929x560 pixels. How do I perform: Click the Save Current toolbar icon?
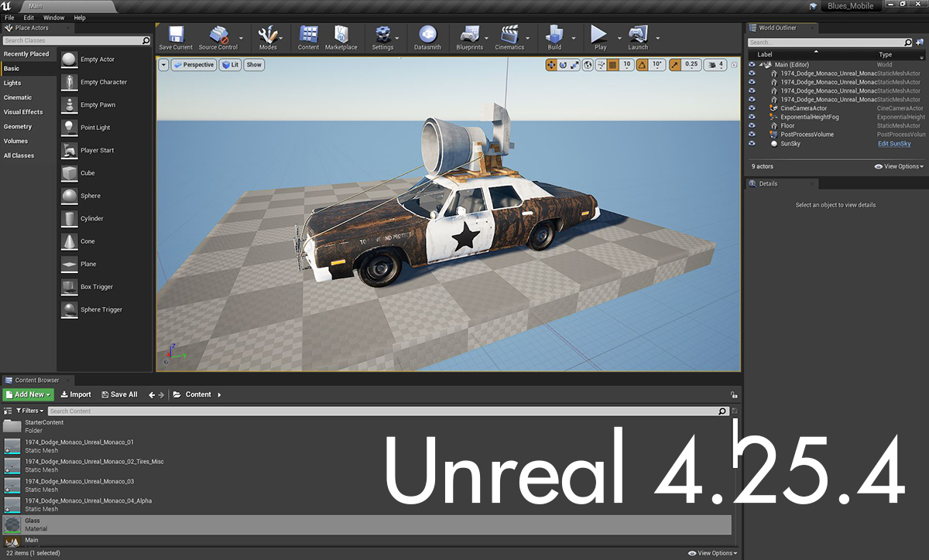click(176, 36)
